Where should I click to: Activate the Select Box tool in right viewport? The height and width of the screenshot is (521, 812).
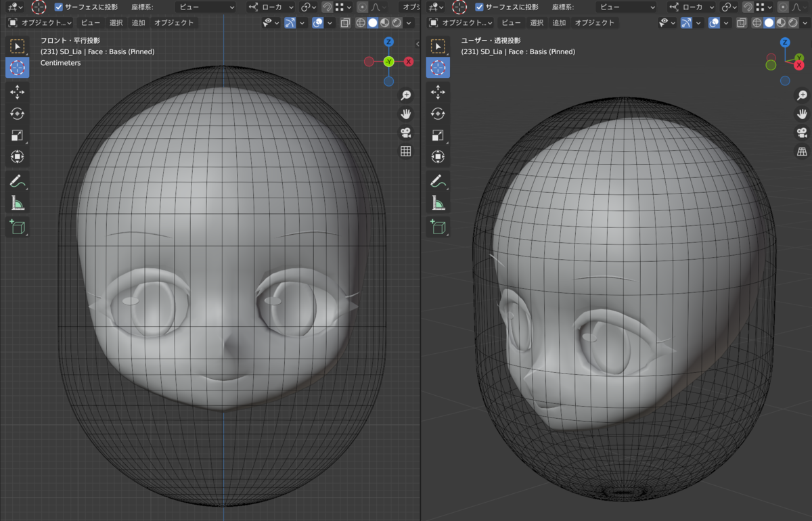click(438, 46)
